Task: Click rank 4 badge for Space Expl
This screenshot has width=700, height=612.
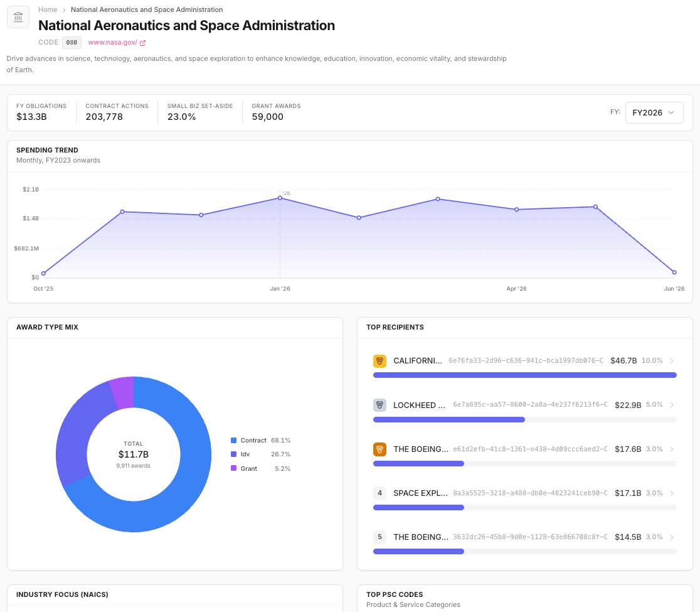Action: 379,493
